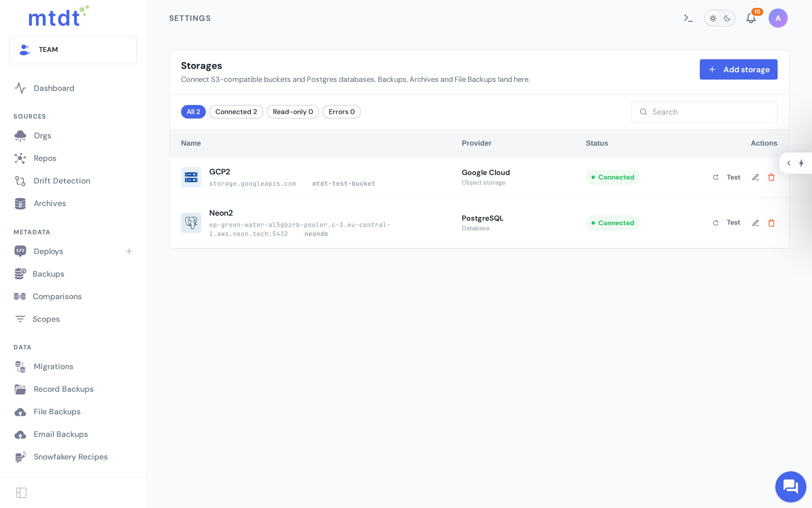
Task: Open the terminal console icon
Action: pos(688,18)
